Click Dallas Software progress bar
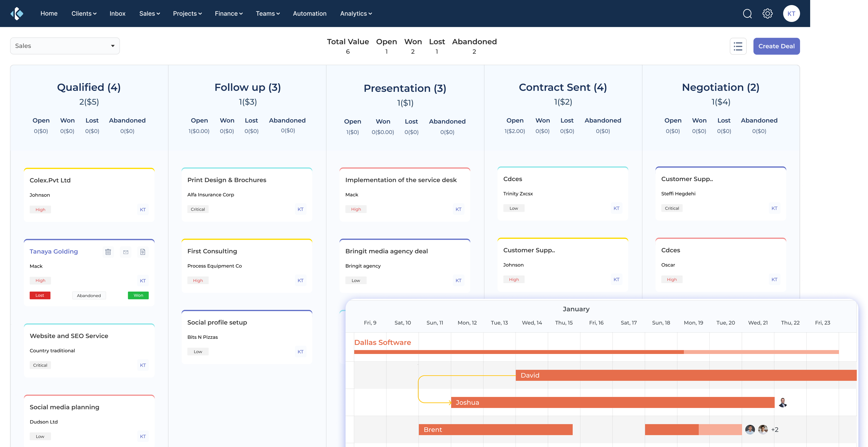Image resolution: width=868 pixels, height=447 pixels. [596, 352]
